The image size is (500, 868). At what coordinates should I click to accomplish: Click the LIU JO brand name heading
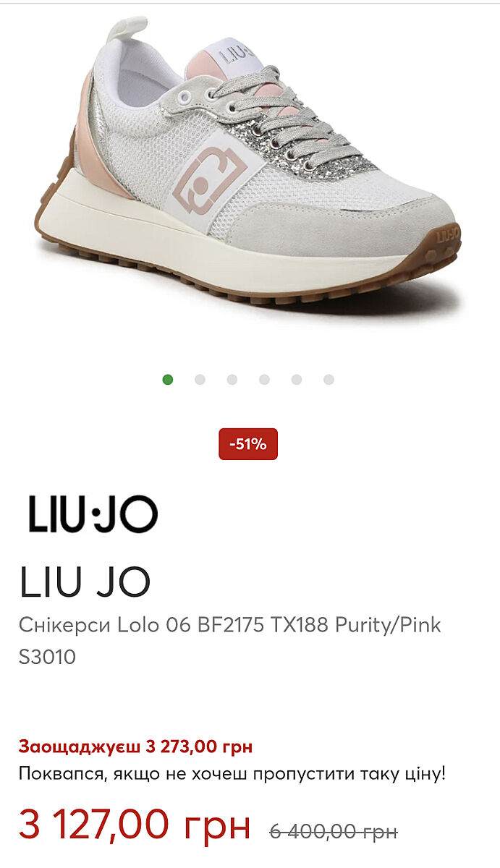[x=85, y=582]
